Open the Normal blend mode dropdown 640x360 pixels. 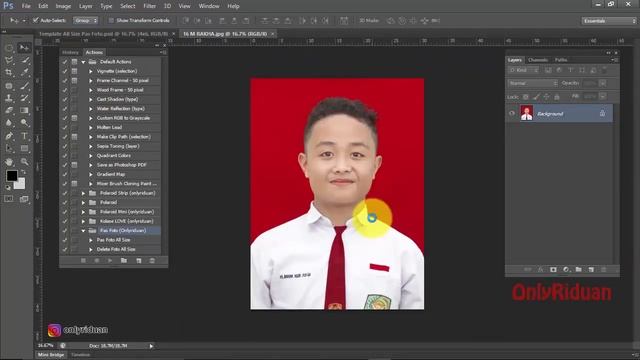533,83
